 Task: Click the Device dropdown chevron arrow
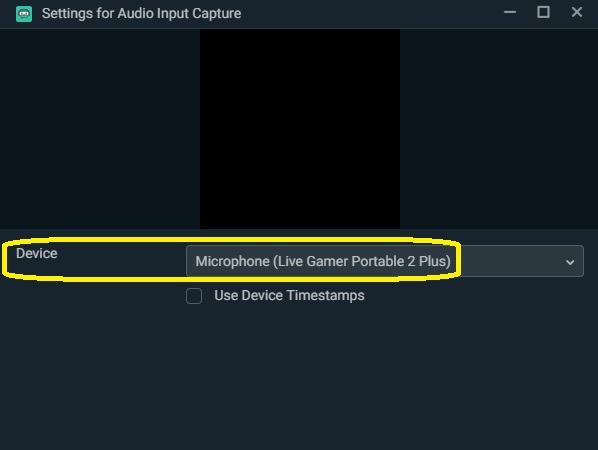(x=570, y=262)
